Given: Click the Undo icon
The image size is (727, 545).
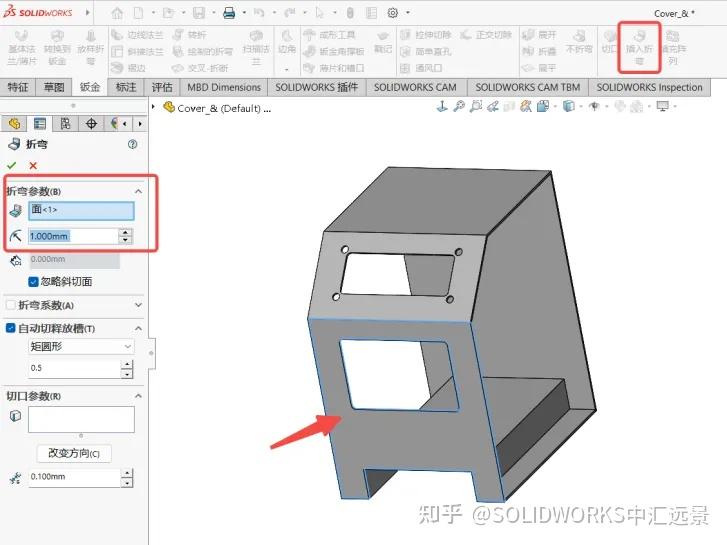Looking at the screenshot, I should (259, 13).
